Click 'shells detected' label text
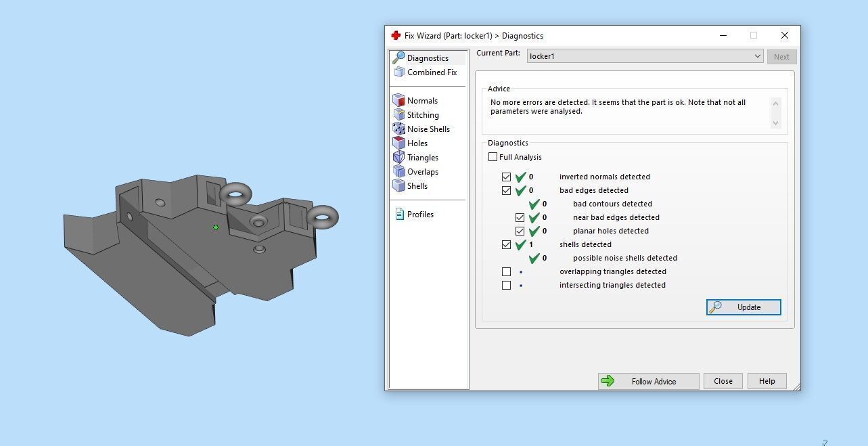This screenshot has width=868, height=446. [x=585, y=244]
